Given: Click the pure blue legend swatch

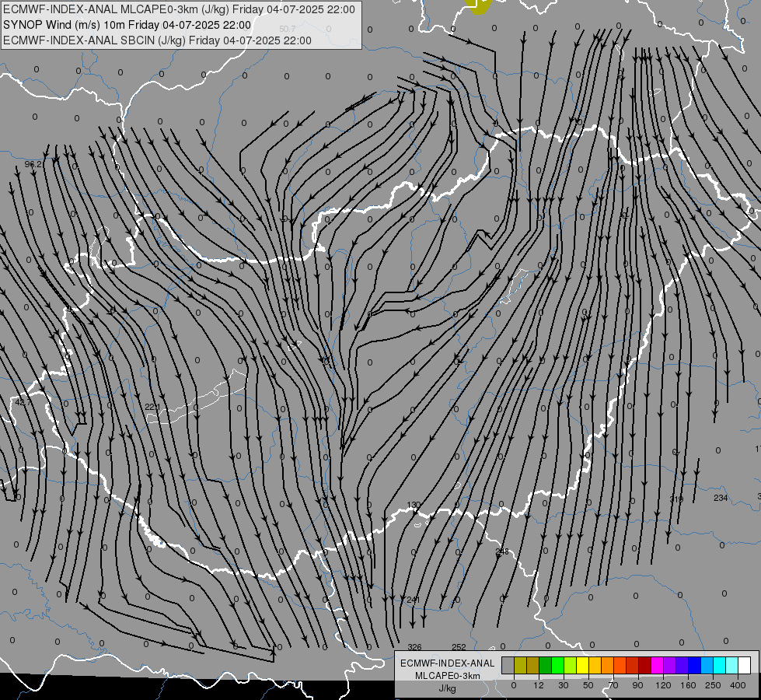Looking at the screenshot, I should (695, 666).
